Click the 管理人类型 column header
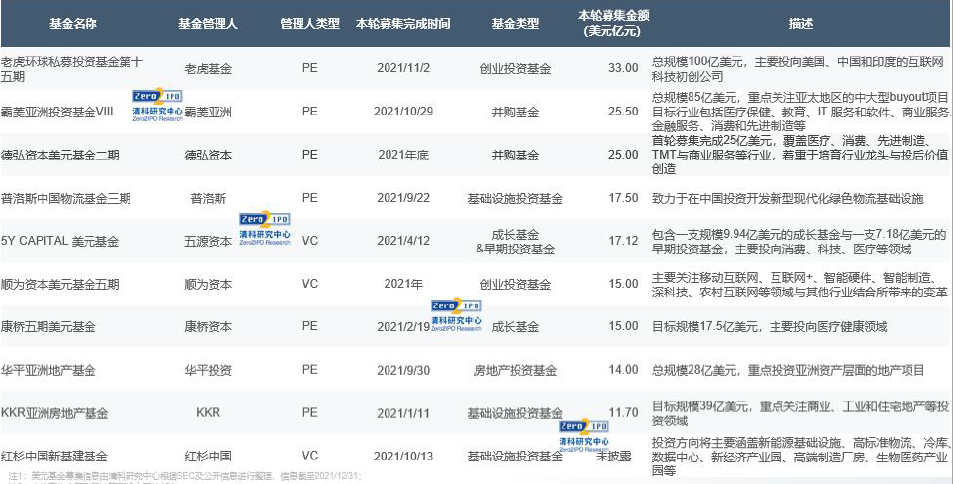Screen dimensions: 955x484 click(x=309, y=24)
